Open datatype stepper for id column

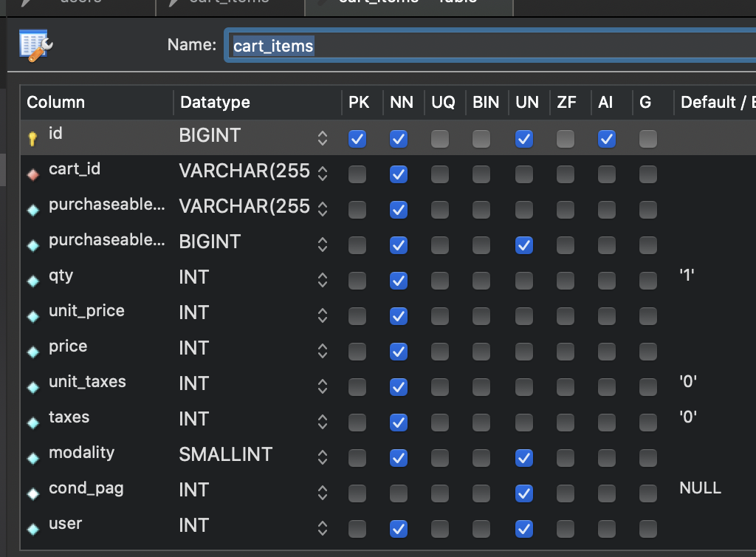[x=323, y=138]
